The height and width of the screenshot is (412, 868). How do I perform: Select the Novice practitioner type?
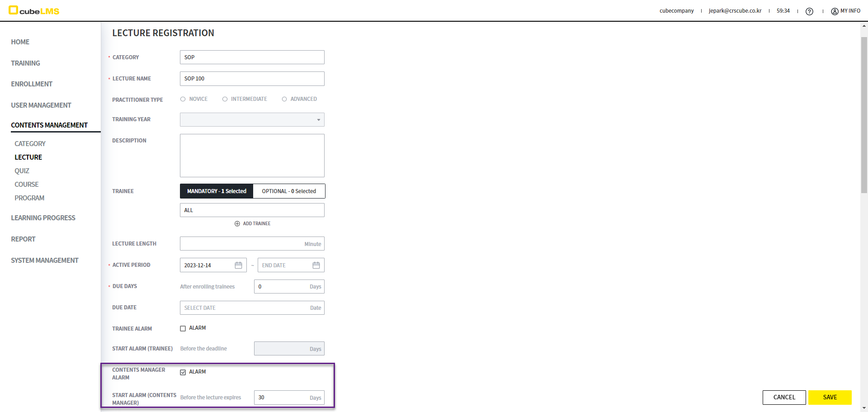click(x=183, y=99)
